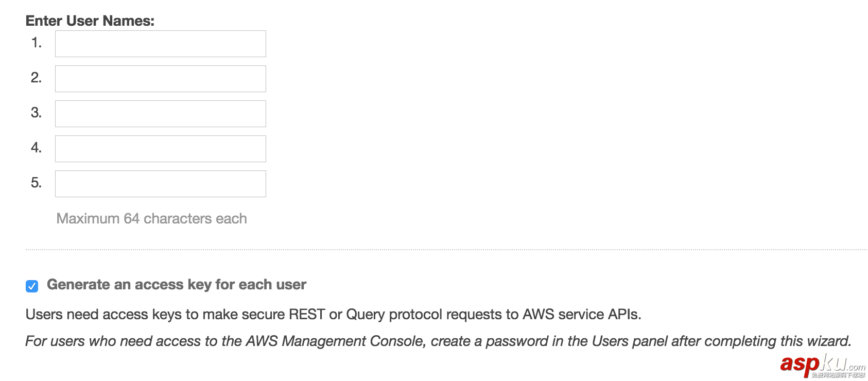Click the first user name input field
The height and width of the screenshot is (381, 868).
pyautogui.click(x=160, y=44)
